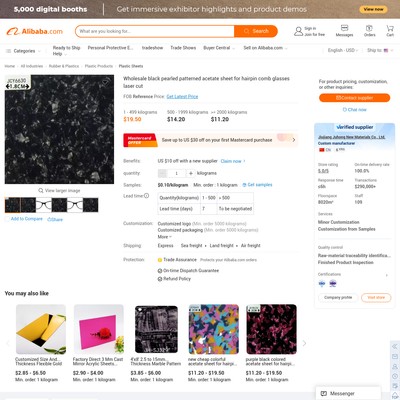The image size is (400, 400).
Task: Expand the Categories dropdown menu
Action: click(x=23, y=51)
